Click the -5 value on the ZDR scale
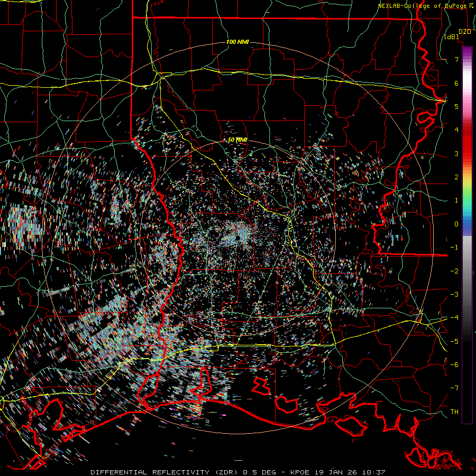This screenshot has width=476, height=476. pyautogui.click(x=454, y=342)
